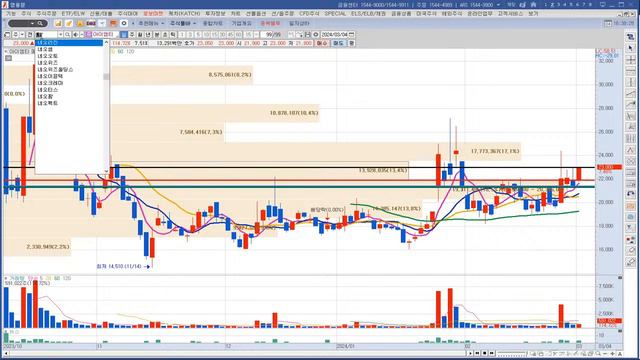640x360 pixels.
Task: Click the magnifier stock search icon
Action: click(67, 35)
